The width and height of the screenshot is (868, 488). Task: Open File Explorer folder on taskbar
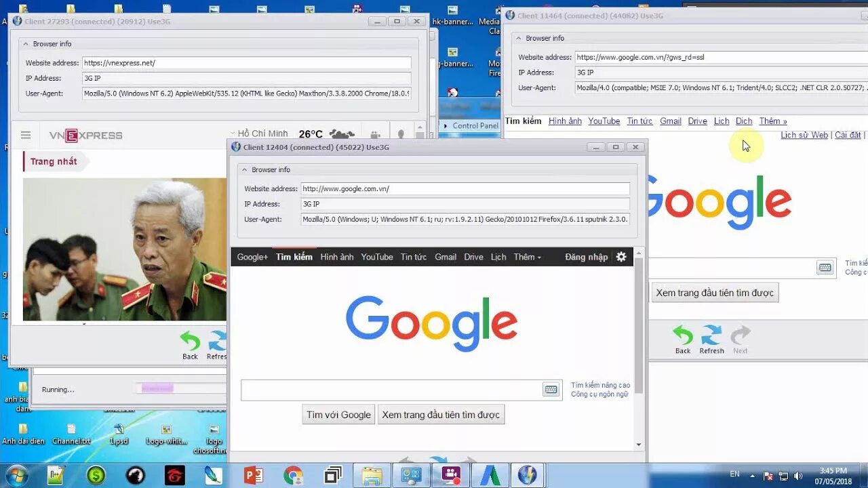372,475
